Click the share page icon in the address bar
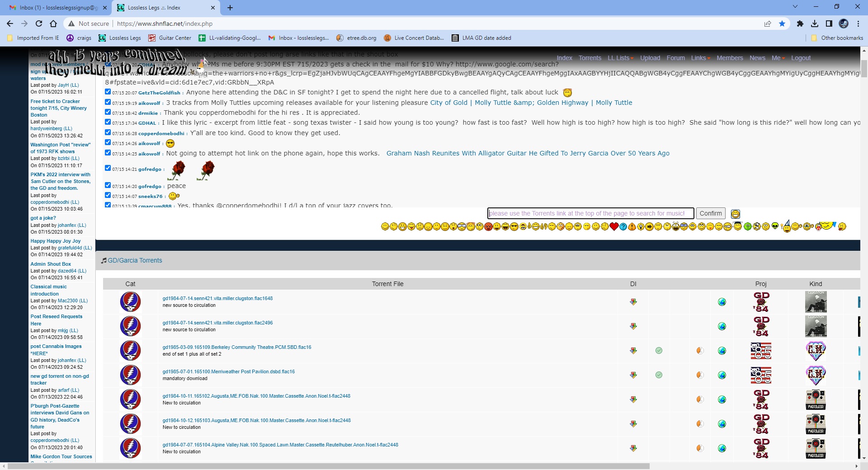Image resolution: width=868 pixels, height=470 pixels. (x=768, y=23)
